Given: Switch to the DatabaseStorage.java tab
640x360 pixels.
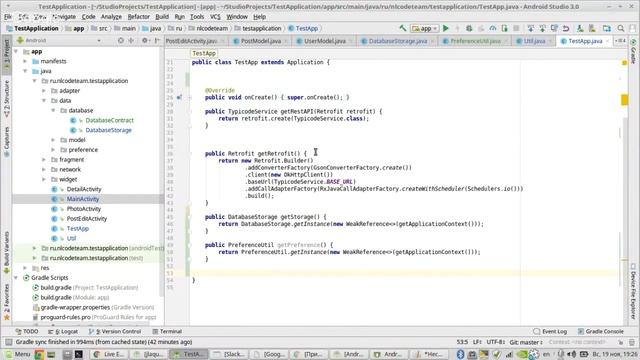Looking at the screenshot, I should point(398,41).
